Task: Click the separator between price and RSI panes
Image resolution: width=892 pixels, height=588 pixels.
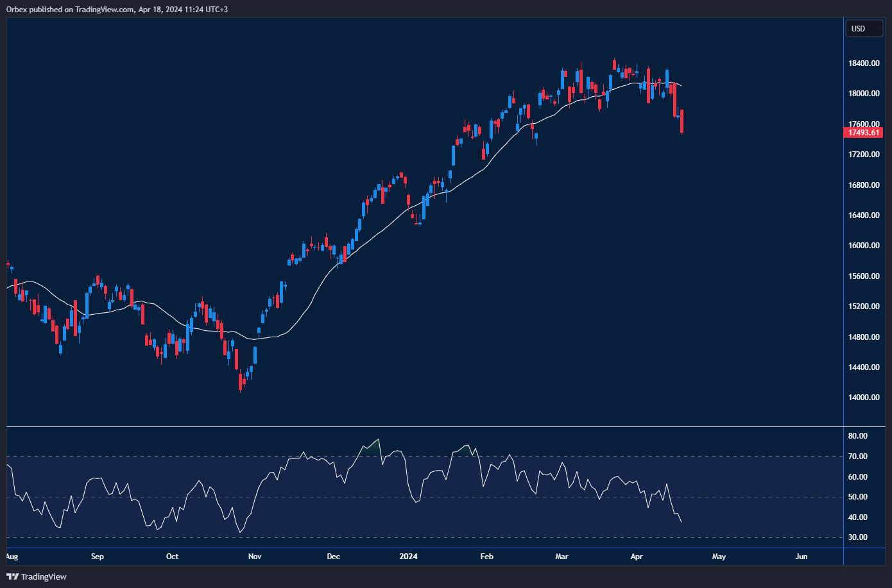Action: pyautogui.click(x=424, y=426)
